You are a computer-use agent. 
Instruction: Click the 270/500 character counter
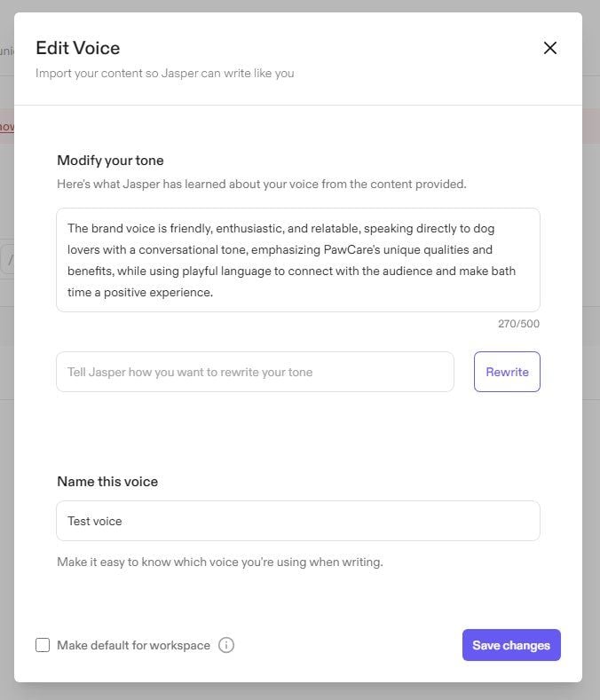pyautogui.click(x=518, y=324)
